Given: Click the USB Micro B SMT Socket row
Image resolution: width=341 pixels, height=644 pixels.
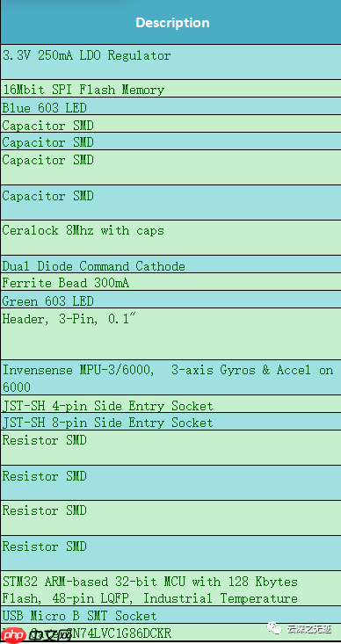Looking at the screenshot, I should (x=170, y=615).
